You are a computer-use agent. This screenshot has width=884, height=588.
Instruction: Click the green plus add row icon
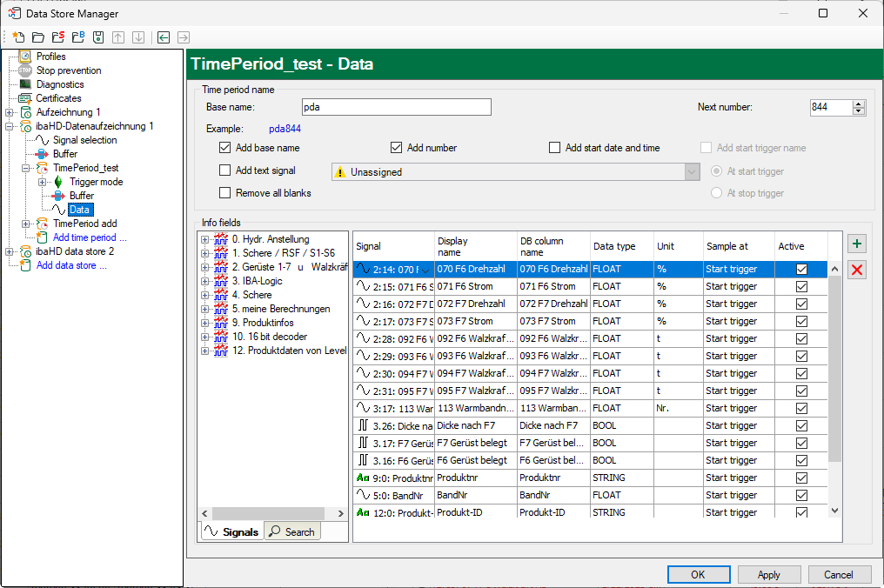point(857,244)
